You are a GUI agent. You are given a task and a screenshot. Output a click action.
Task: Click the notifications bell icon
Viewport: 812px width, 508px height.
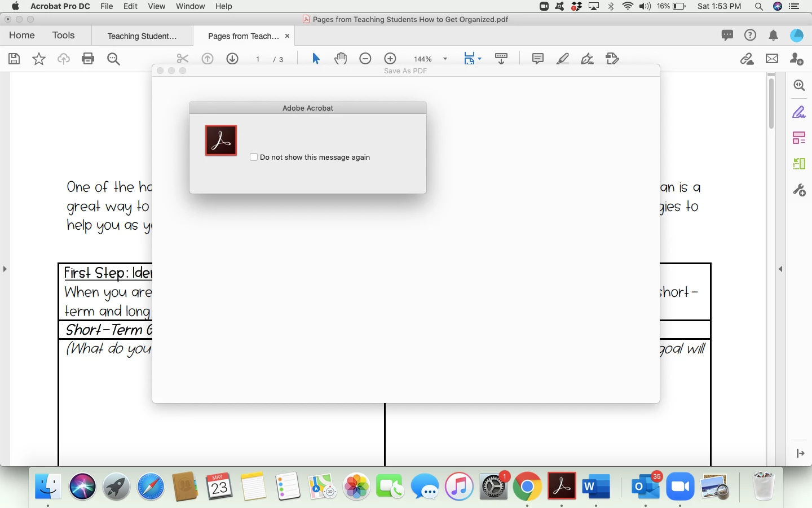(x=774, y=36)
